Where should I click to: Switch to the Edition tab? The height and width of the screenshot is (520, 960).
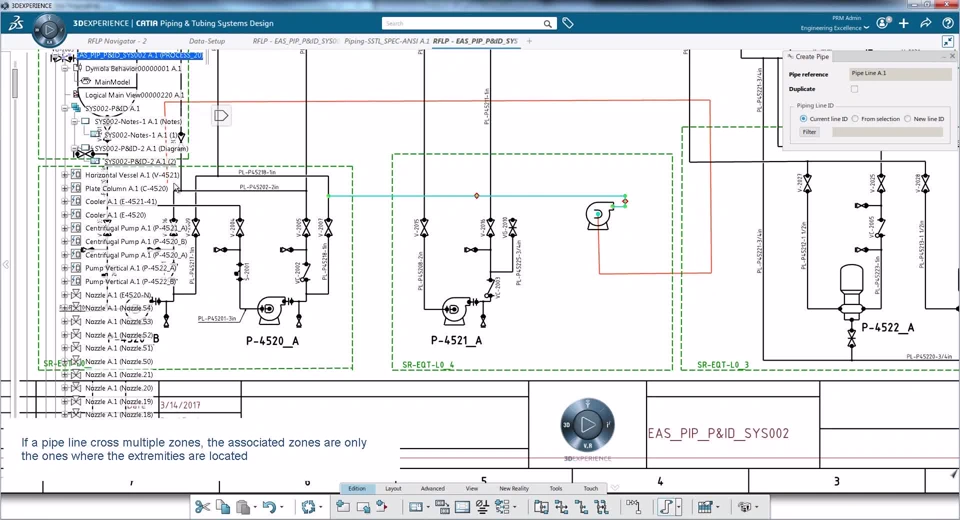[x=357, y=488]
